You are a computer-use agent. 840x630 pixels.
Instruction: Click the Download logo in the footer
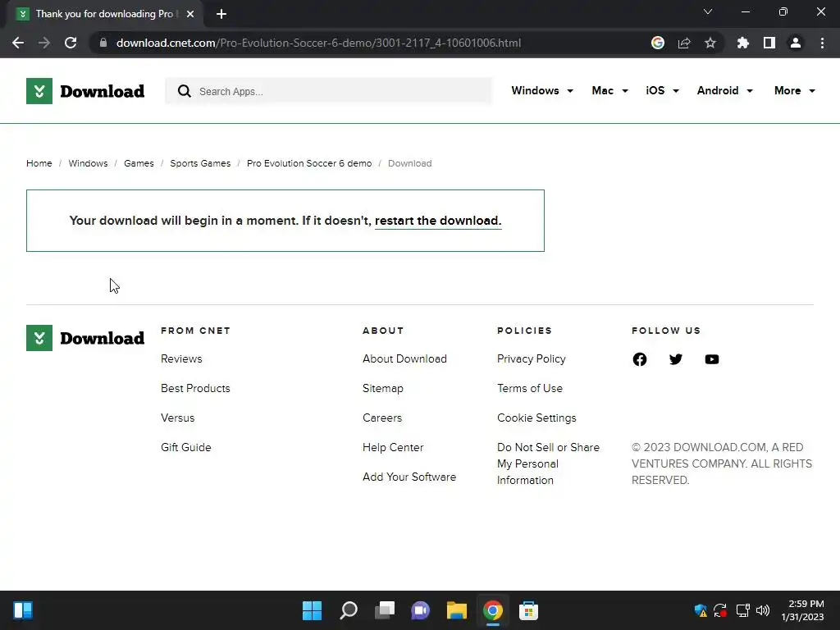tap(85, 338)
